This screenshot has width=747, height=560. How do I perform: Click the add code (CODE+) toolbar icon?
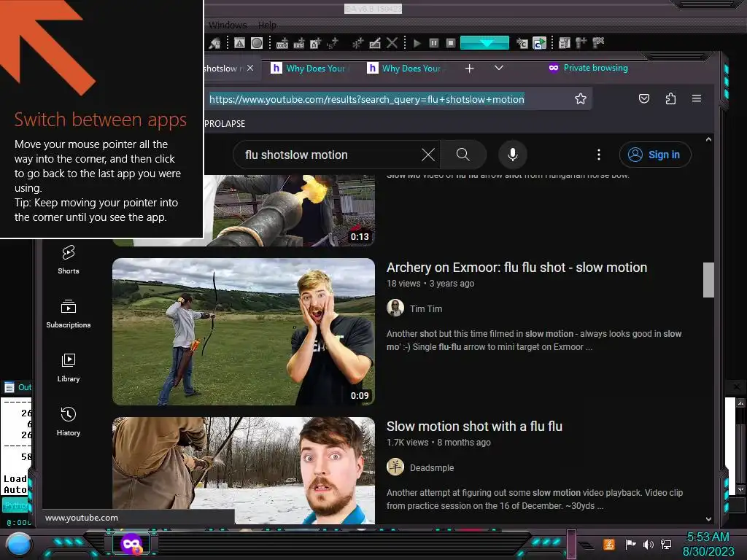pyautogui.click(x=282, y=43)
